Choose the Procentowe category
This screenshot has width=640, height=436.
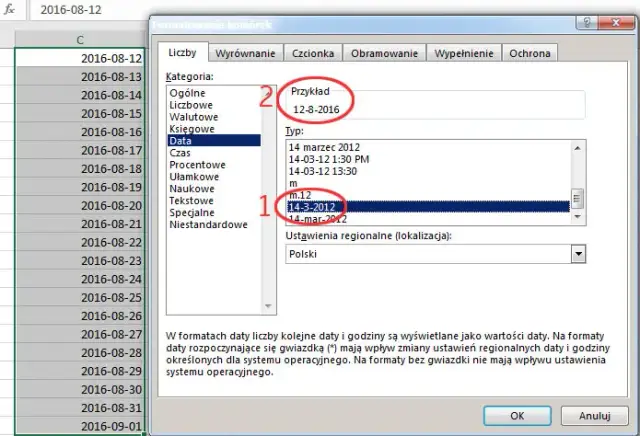[x=198, y=165]
